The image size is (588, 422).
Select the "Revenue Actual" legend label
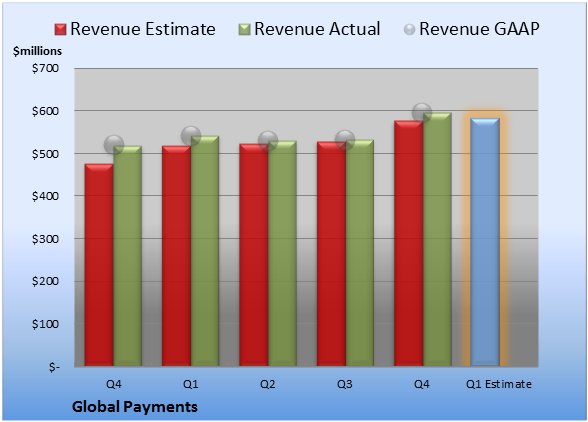(317, 29)
